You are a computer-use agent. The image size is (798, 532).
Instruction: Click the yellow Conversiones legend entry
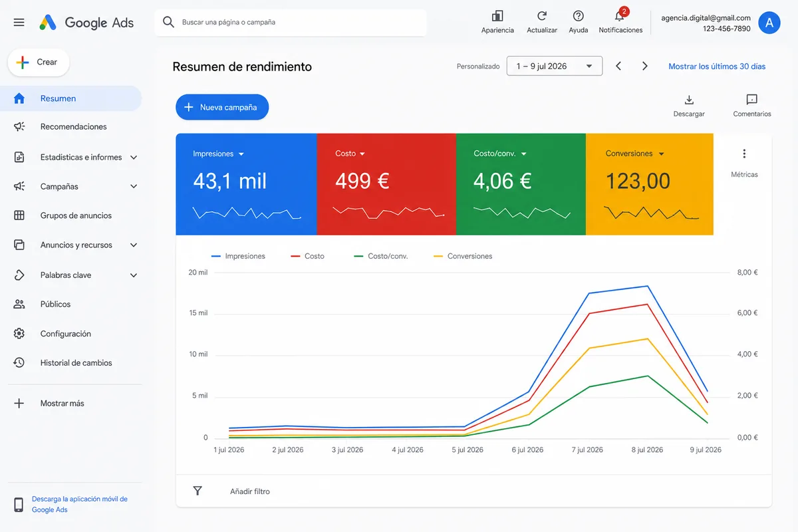click(463, 256)
